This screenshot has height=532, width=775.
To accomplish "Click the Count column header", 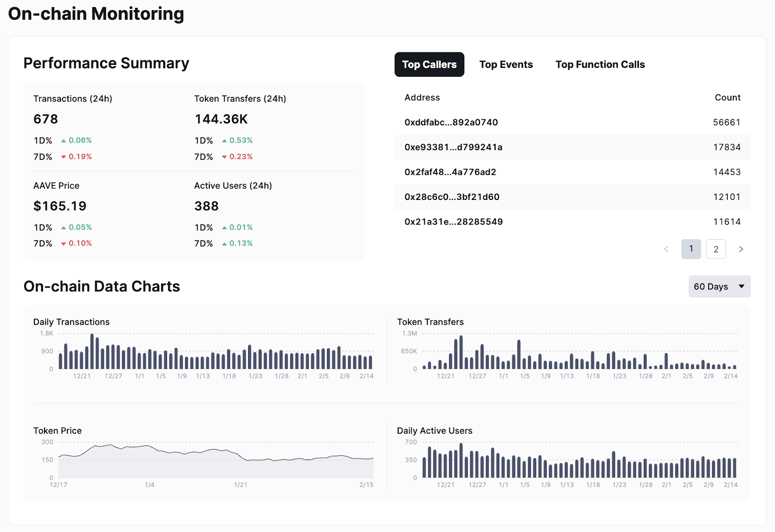I will [x=728, y=97].
